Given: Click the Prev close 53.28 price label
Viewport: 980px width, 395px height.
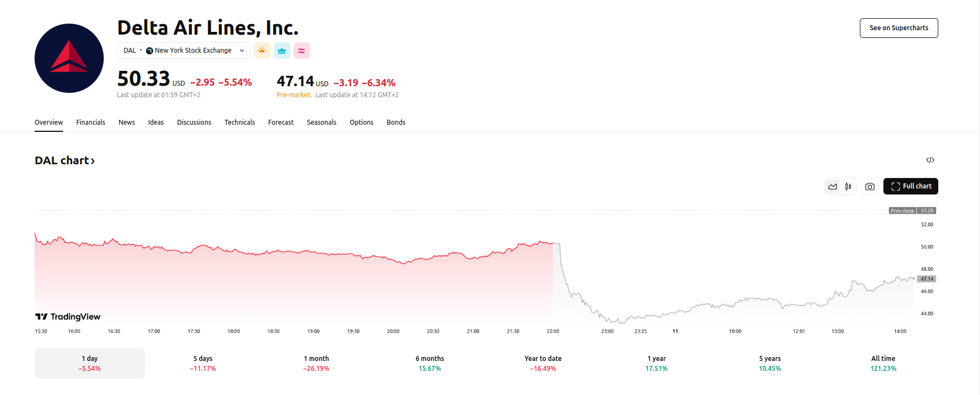Looking at the screenshot, I should (912, 210).
